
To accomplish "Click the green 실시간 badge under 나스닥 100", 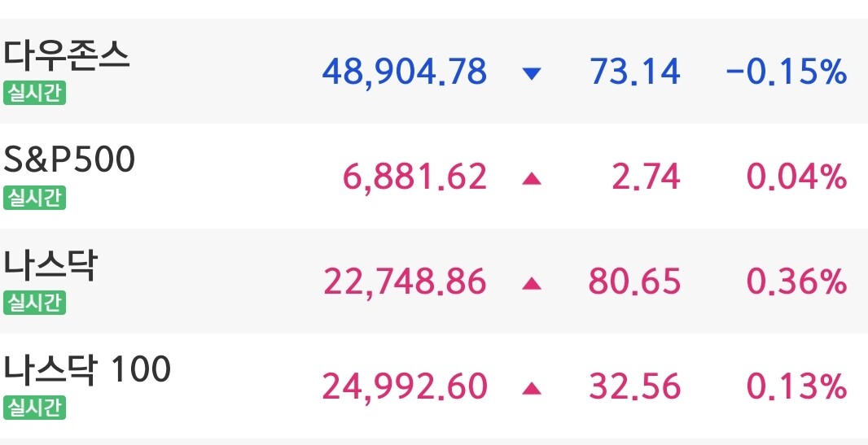I will 34,408.
